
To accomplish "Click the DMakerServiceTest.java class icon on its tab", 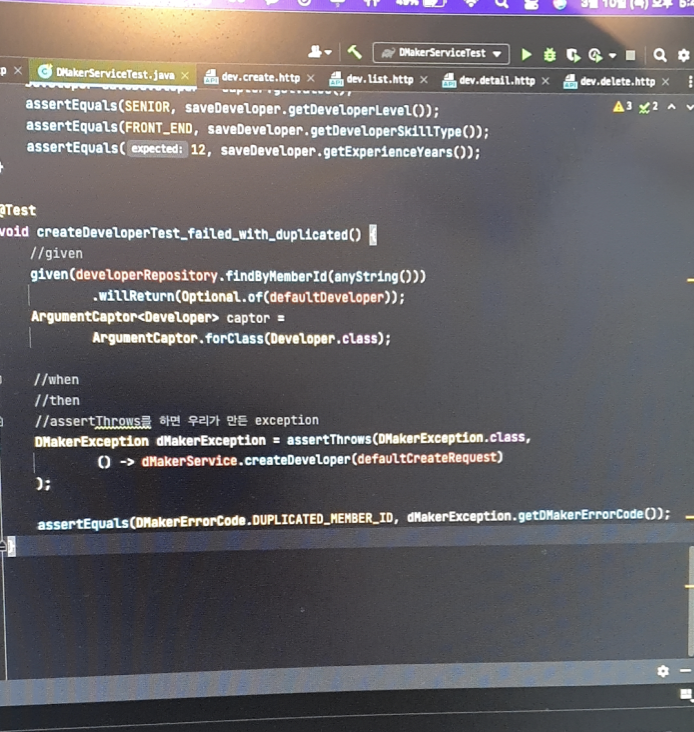I will pos(45,71).
